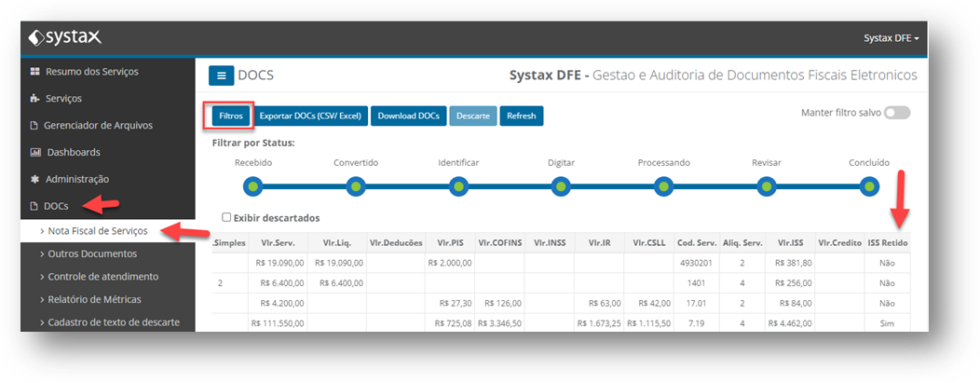Click the Vlr.CSLL column header
Image resolution: width=980 pixels, height=383 pixels.
648,243
